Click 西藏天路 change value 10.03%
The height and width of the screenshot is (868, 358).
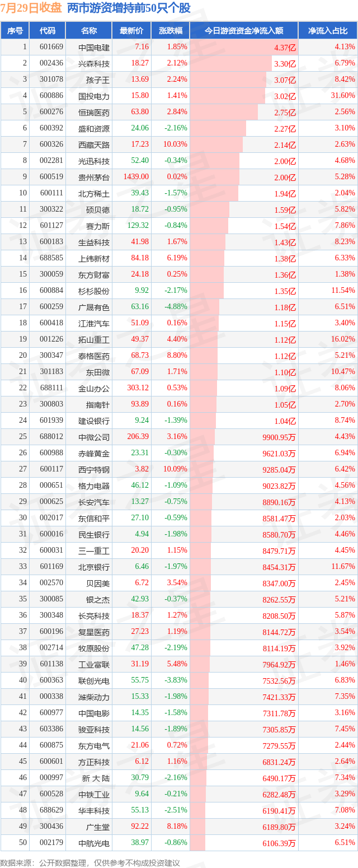[175, 144]
